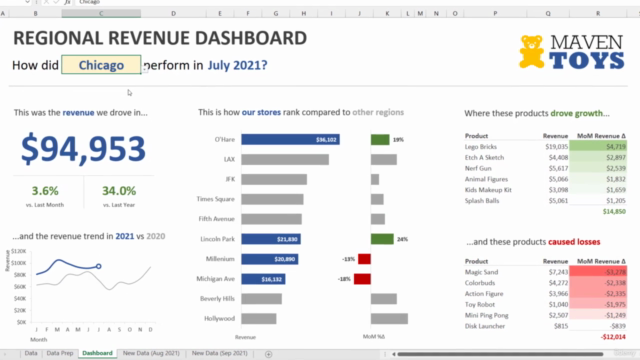Viewport: 640px width, 360px height.
Task: Select the Dashboard sheet tab
Action: [x=97, y=353]
